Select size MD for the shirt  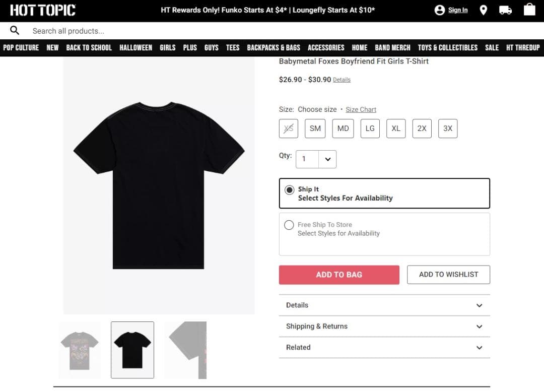[x=343, y=128]
